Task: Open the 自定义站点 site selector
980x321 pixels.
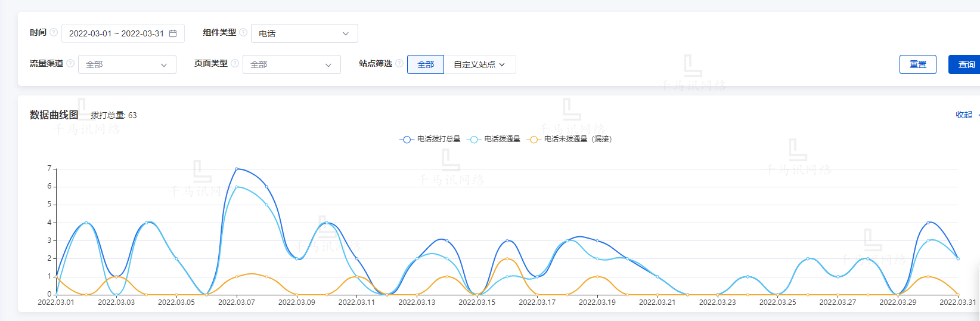Action: (479, 64)
